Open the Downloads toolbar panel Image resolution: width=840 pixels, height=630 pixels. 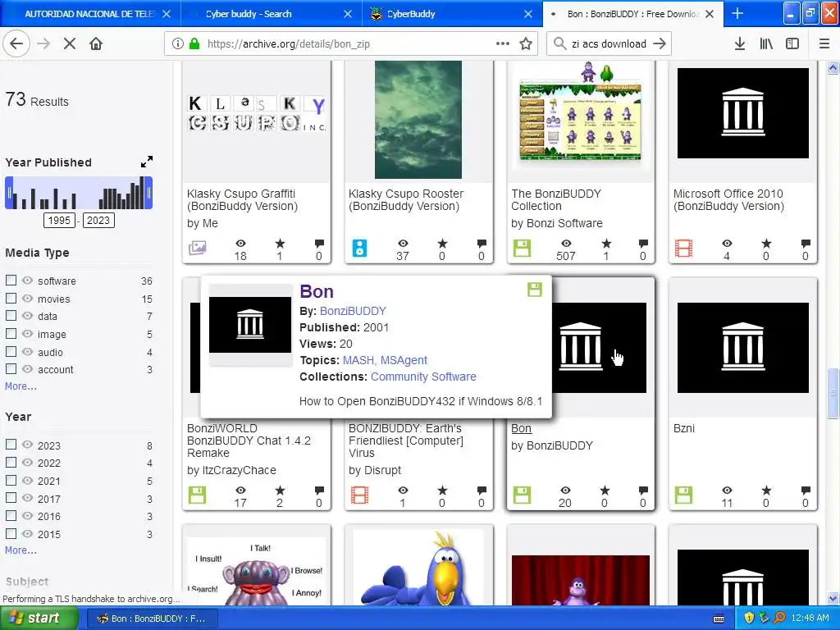[740, 44]
